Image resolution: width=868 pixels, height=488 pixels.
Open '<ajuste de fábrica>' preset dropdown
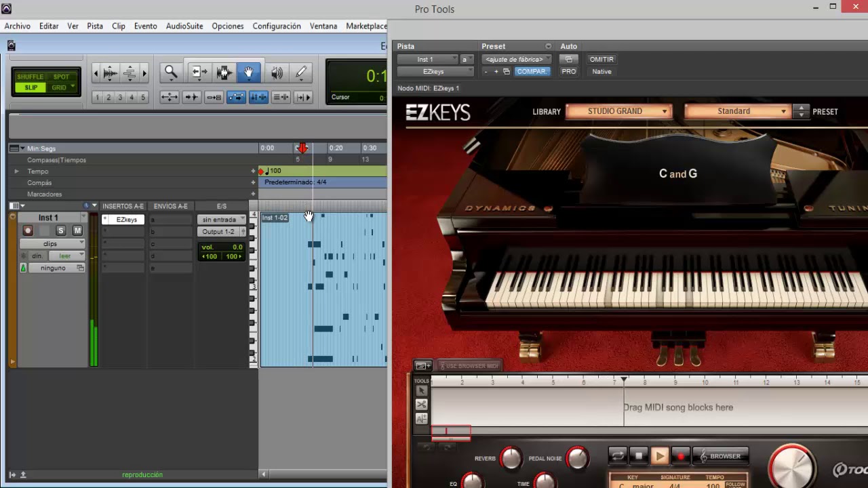pos(517,60)
